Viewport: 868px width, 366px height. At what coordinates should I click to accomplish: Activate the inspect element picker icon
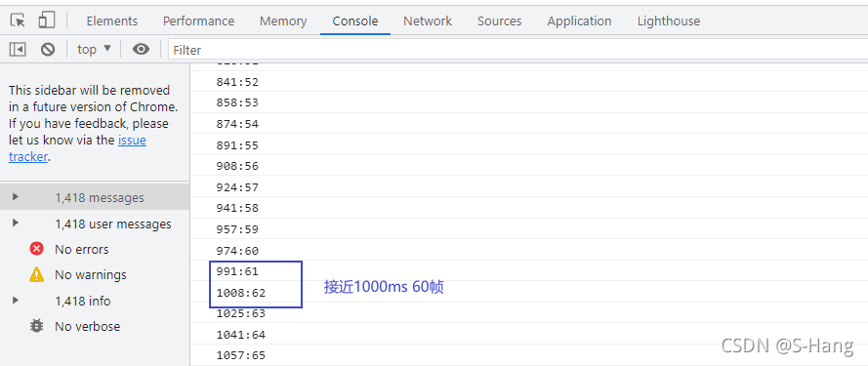click(18, 20)
